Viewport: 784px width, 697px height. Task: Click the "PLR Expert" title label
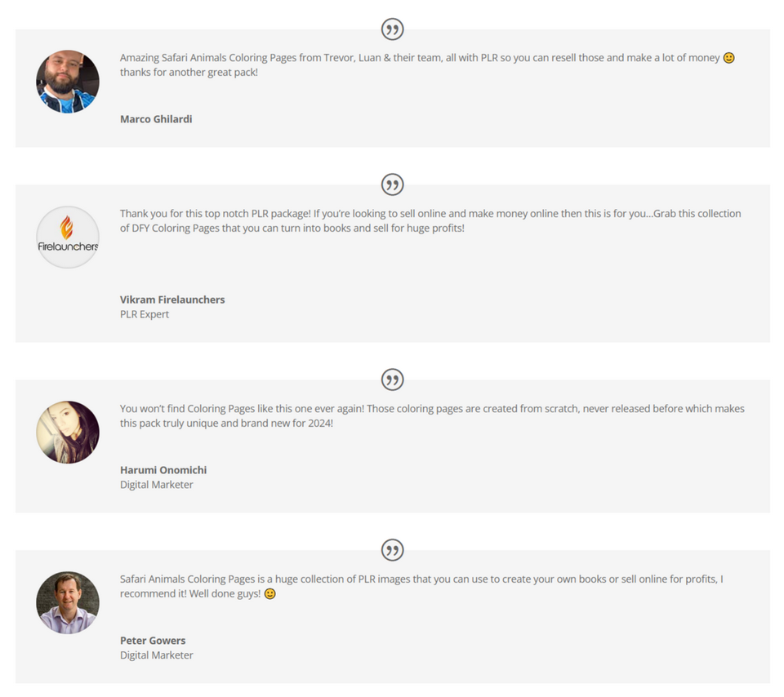[145, 314]
